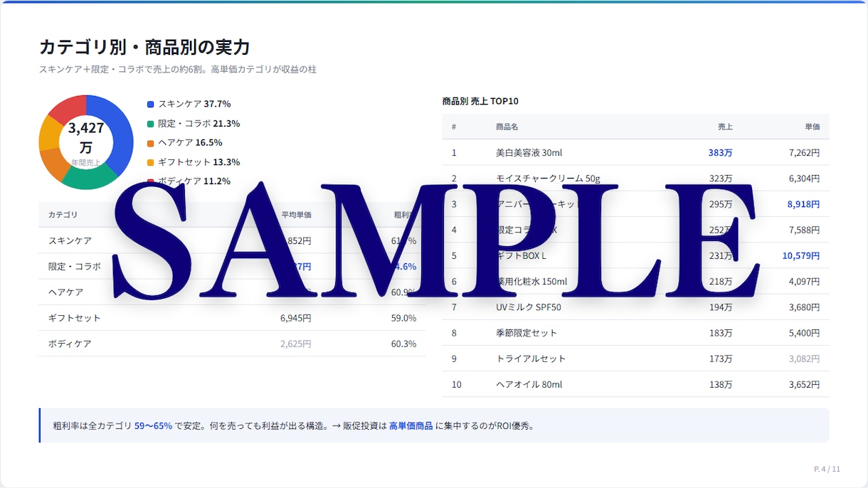
Task: Click the 単価 column header
Action: (813, 127)
